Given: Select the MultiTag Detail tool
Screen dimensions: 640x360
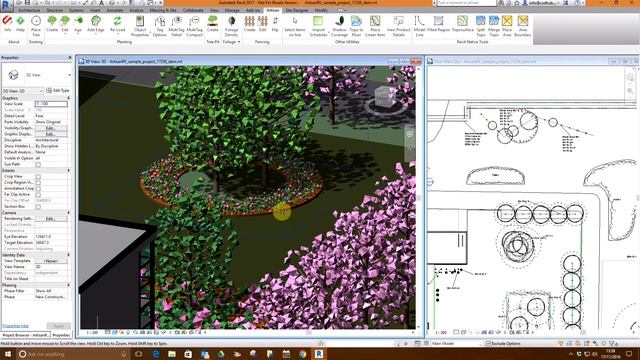Looking at the screenshot, I should pyautogui.click(x=176, y=26).
